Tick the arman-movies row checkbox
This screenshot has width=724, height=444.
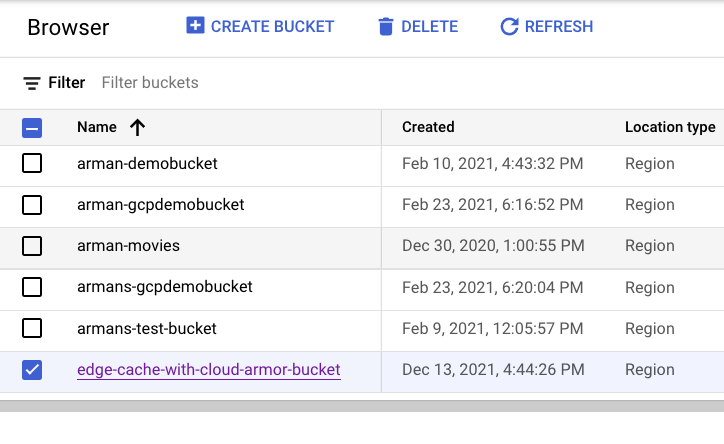(x=32, y=246)
